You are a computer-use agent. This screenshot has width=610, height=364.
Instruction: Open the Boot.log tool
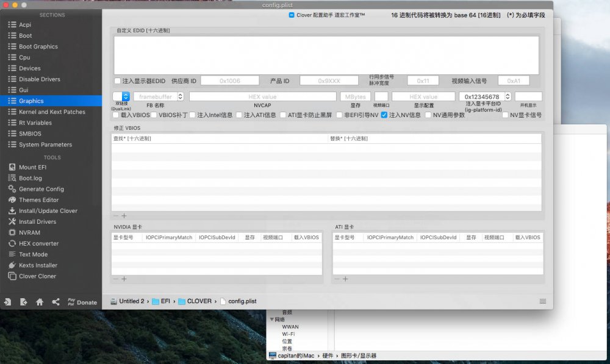[x=30, y=178]
